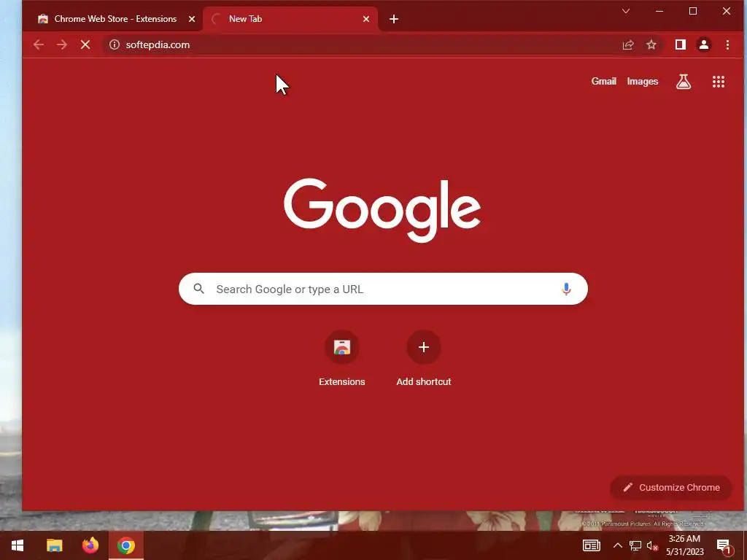The width and height of the screenshot is (747, 560).
Task: Minimize the Chrome window
Action: click(659, 11)
